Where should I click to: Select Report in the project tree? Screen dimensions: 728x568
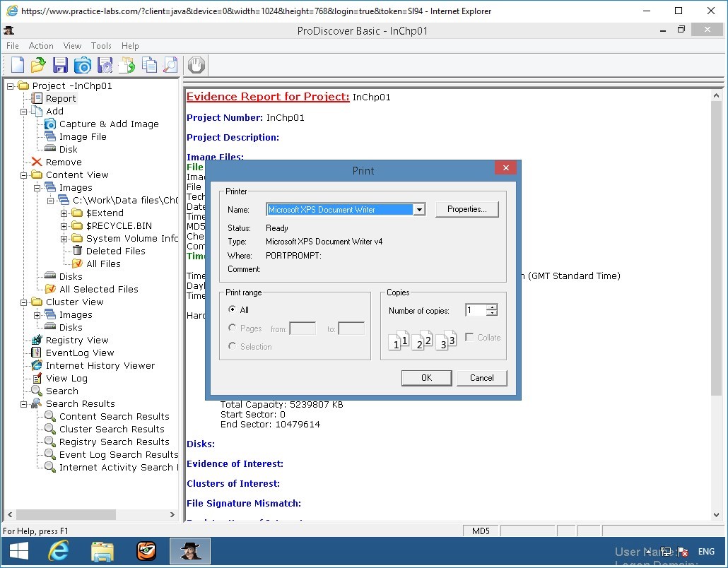click(60, 98)
